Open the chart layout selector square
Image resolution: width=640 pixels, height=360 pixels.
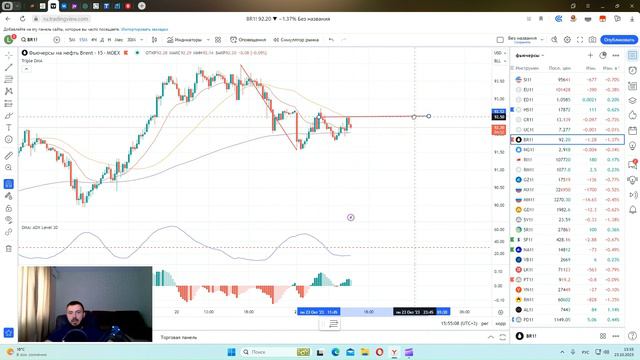[500, 40]
